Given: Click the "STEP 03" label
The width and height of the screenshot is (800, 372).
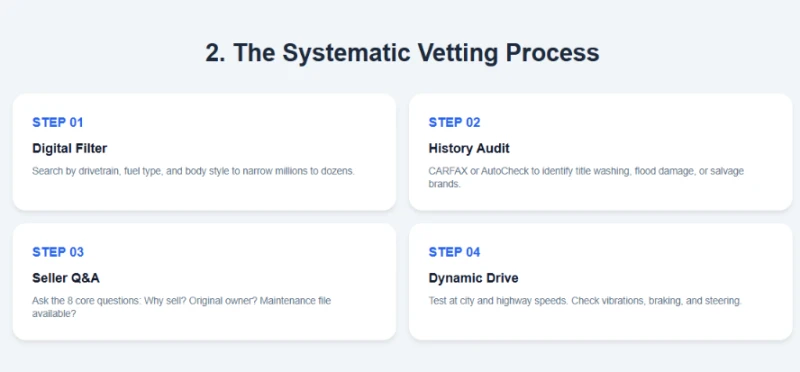Looking at the screenshot, I should [x=58, y=252].
